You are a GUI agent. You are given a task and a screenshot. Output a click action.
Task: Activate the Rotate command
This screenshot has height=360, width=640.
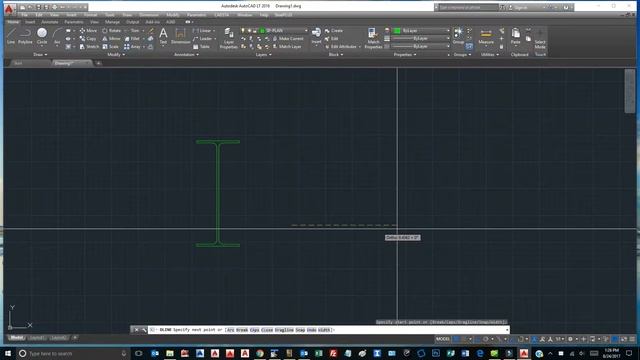point(111,31)
